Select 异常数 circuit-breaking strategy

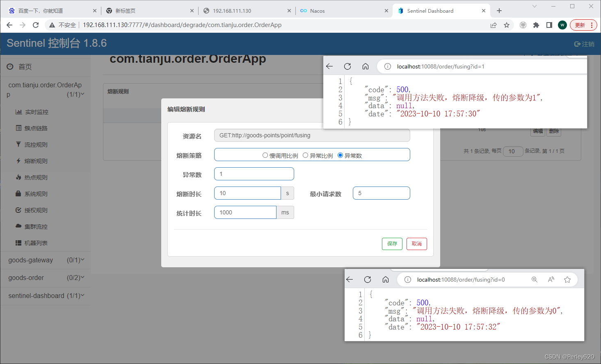click(340, 155)
